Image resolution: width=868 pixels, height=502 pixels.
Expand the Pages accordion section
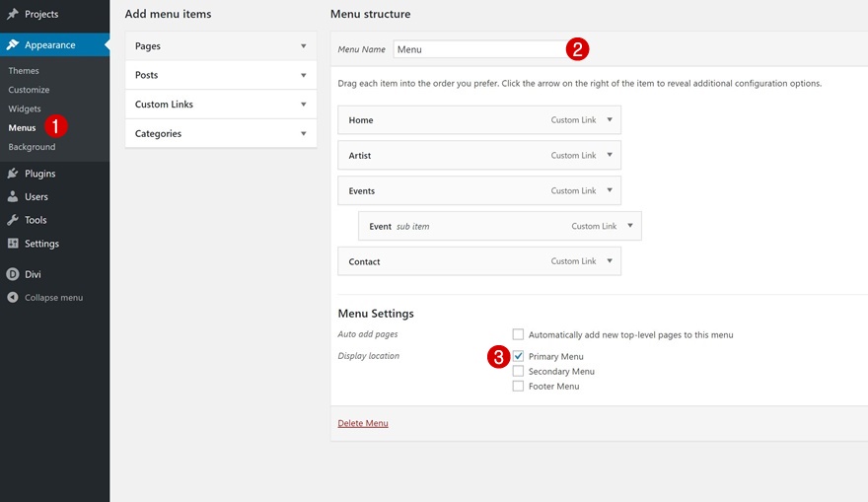[303, 46]
